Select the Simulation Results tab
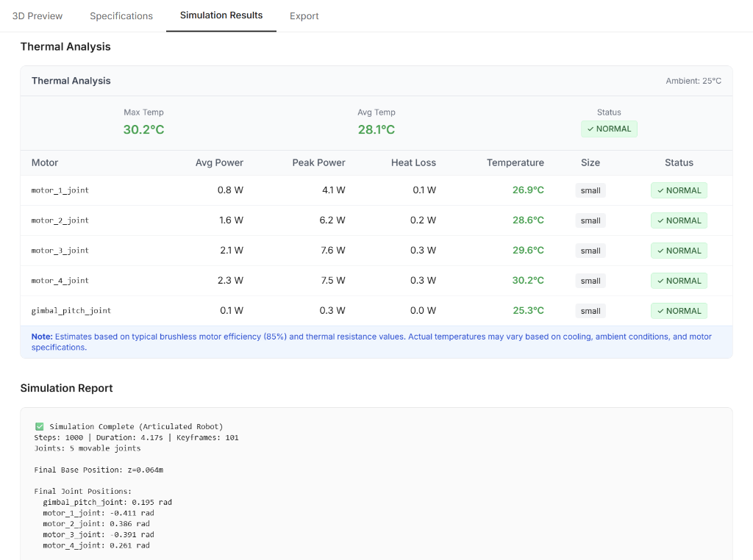Screen dimensions: 753x560 coord(221,15)
